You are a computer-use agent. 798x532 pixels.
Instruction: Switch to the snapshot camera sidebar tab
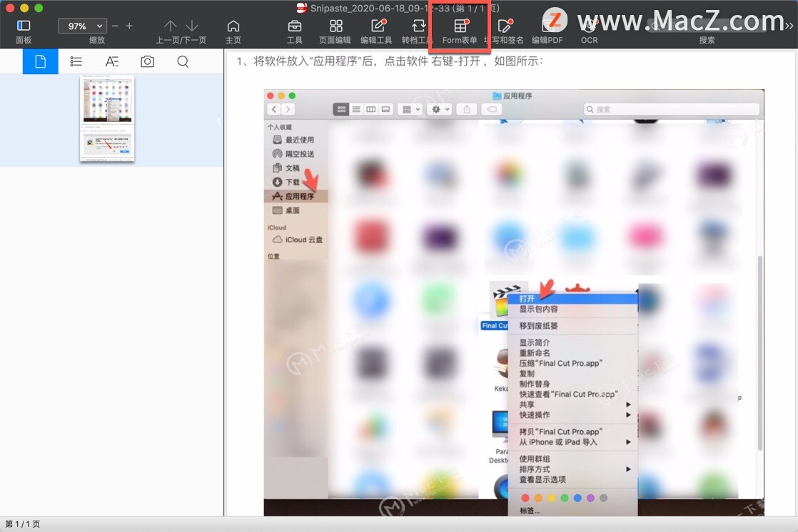[147, 61]
